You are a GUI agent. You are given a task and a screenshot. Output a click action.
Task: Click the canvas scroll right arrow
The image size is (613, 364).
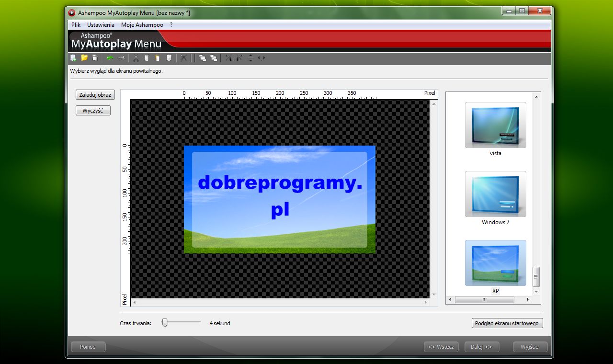[426, 303]
